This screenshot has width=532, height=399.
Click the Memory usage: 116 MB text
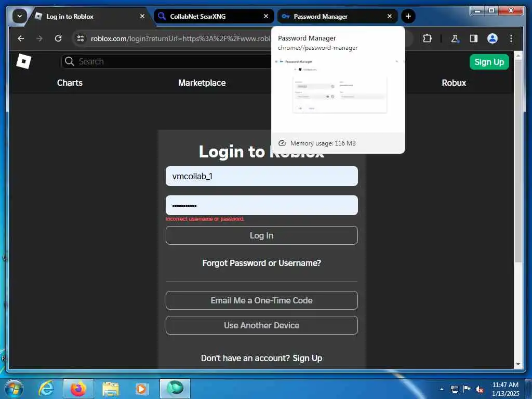323,143
